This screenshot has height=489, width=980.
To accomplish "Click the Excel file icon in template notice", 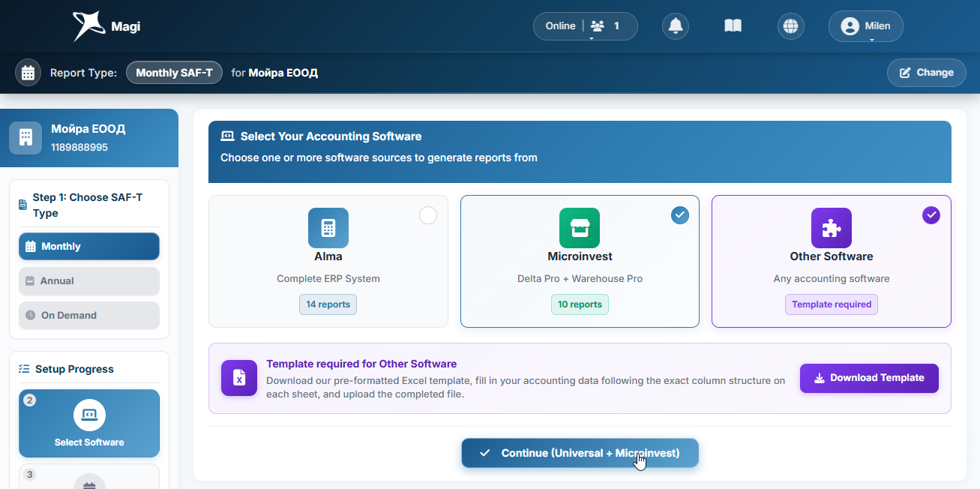I will [x=239, y=378].
